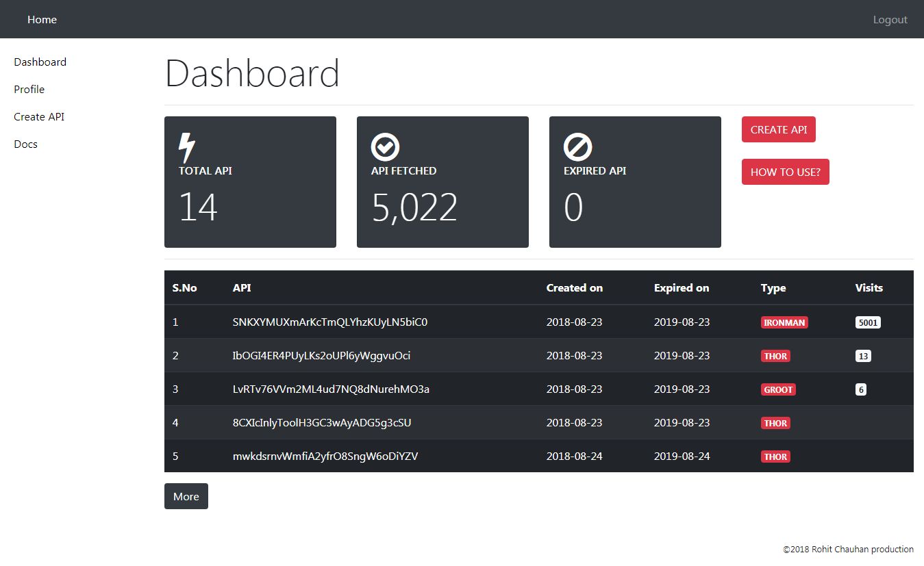Go to Create API in the sidebar

click(x=39, y=117)
